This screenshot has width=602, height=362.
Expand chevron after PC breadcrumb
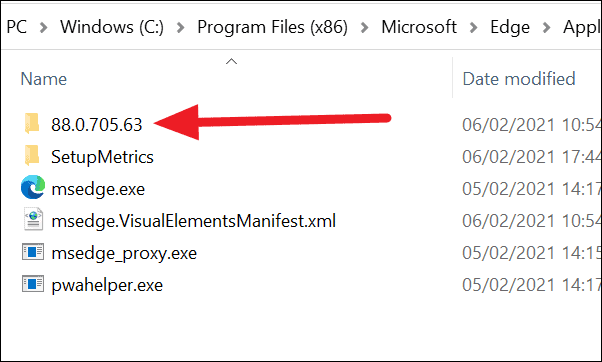tap(43, 27)
